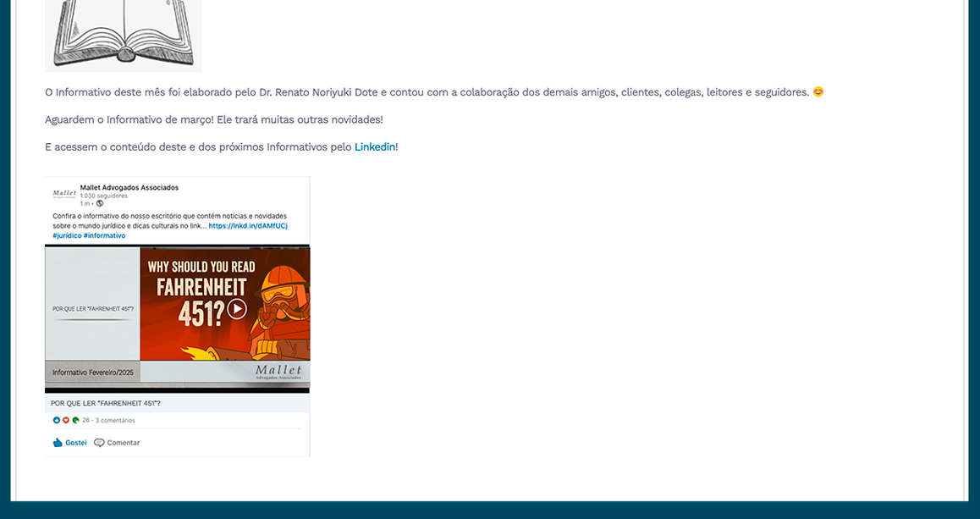Open the lnkd.in/dAMfUCj link
The width and height of the screenshot is (980, 519).
click(248, 226)
